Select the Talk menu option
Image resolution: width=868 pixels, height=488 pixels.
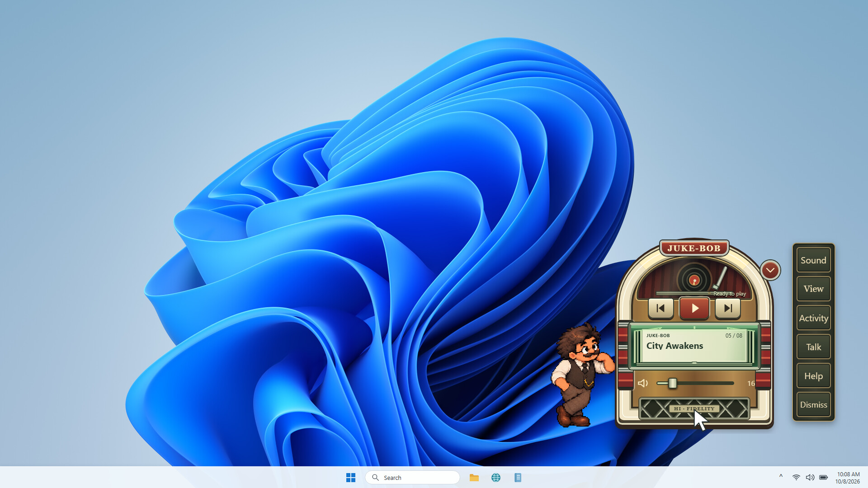(813, 347)
